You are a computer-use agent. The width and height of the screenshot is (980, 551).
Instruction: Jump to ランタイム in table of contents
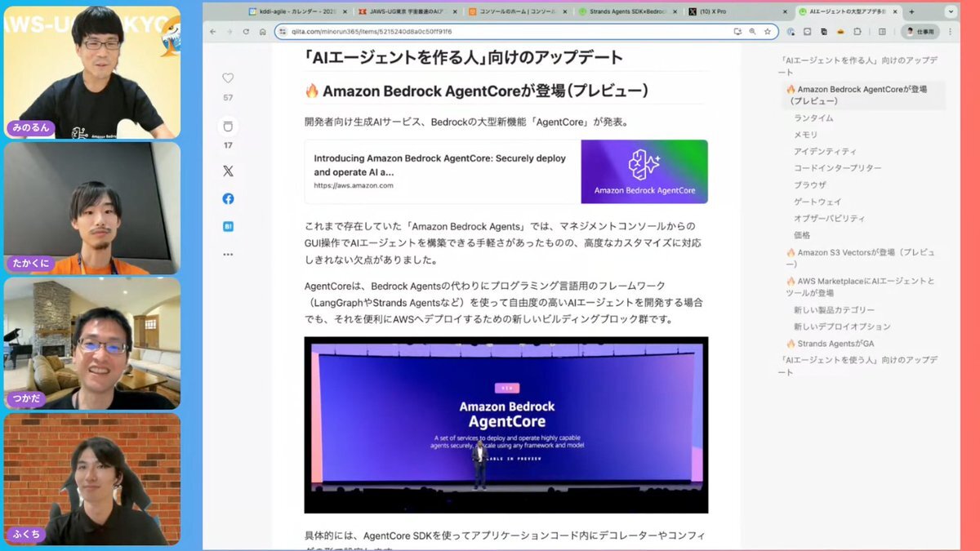813,118
